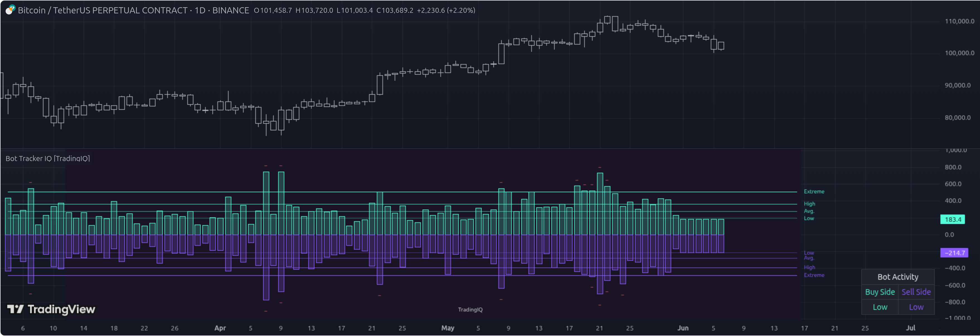Click the Bitcoin / TetherUS PERPETUAL CONTRACT title

(x=102, y=10)
